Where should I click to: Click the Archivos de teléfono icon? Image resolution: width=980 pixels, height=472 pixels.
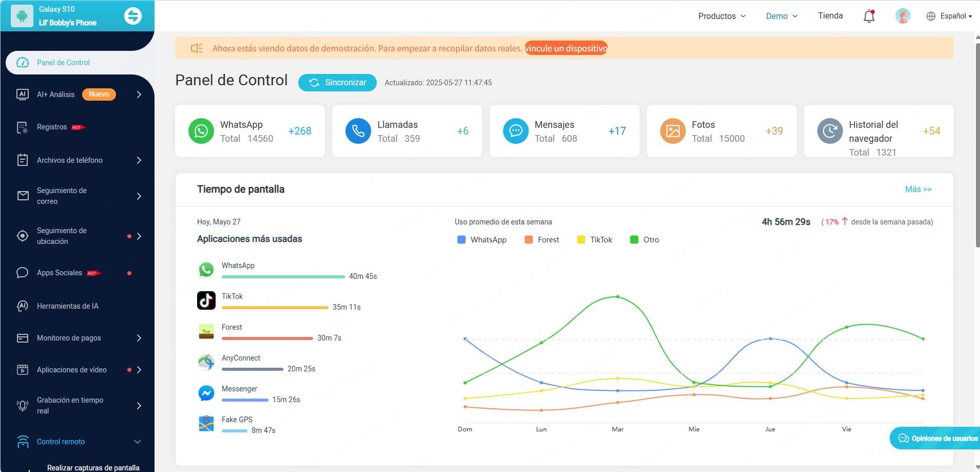point(23,160)
